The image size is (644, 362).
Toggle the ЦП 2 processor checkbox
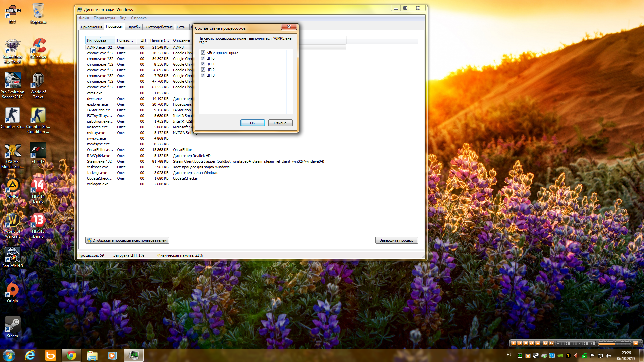(x=203, y=70)
